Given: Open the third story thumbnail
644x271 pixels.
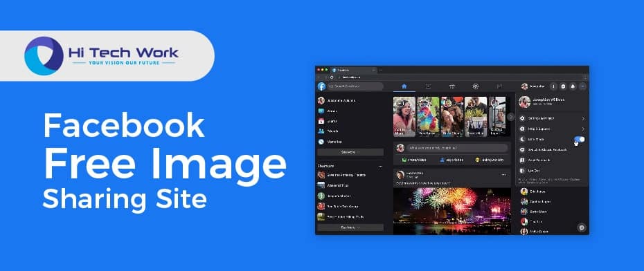Looking at the screenshot, I should coord(451,116).
